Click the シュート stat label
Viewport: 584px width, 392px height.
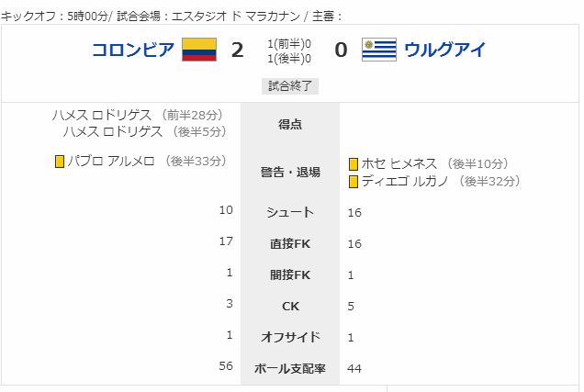click(290, 212)
